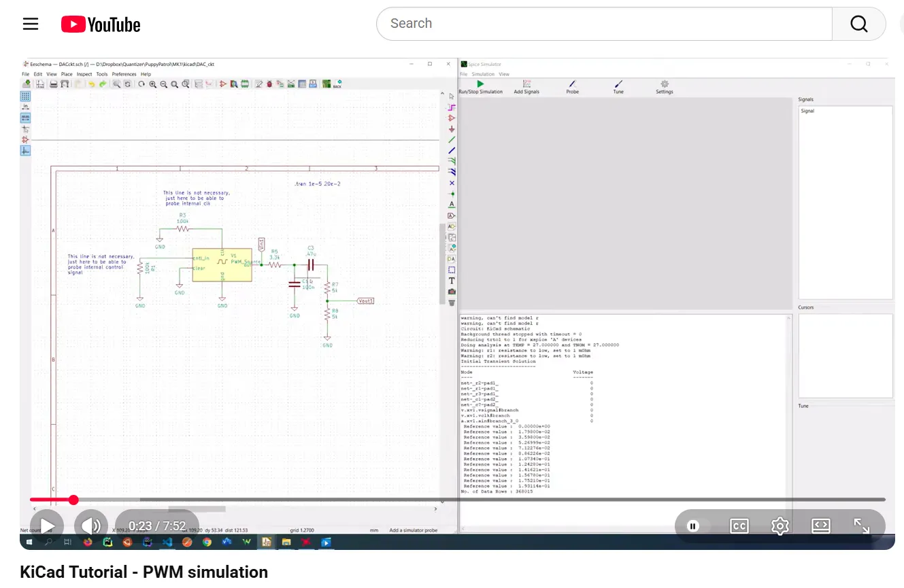Open the Place menu
904x588 pixels.
pos(67,74)
